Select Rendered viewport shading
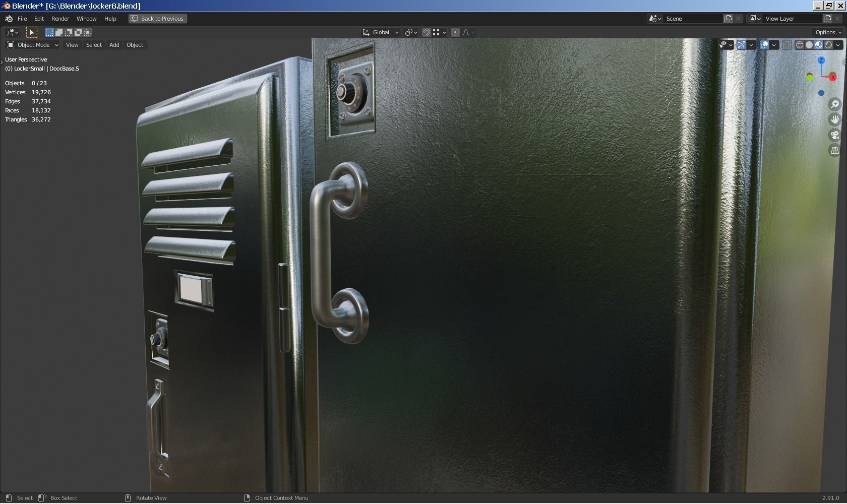Viewport: 847px width, 504px height. click(829, 44)
